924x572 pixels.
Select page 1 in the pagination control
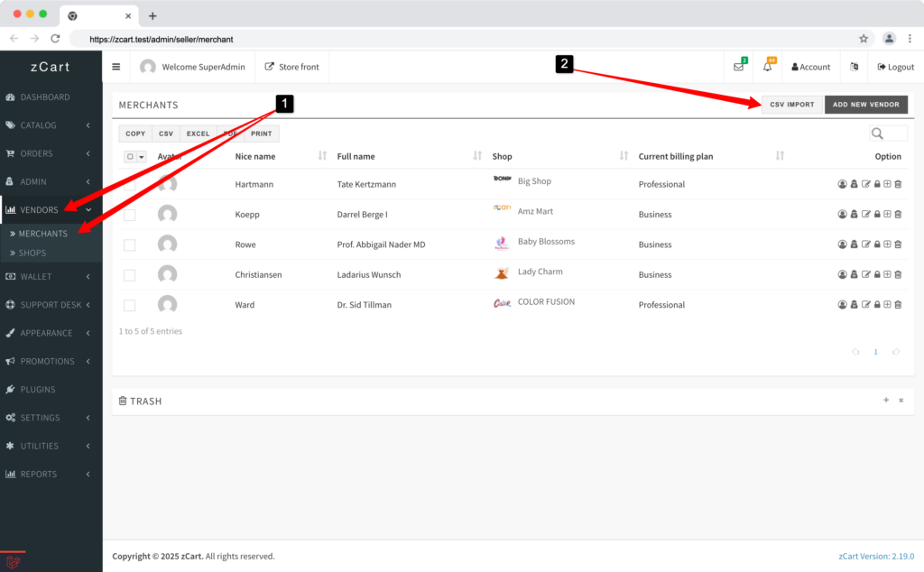tap(875, 352)
